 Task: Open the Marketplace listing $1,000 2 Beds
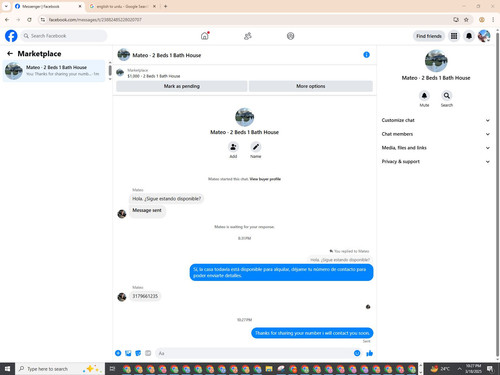pyautogui.click(x=154, y=73)
